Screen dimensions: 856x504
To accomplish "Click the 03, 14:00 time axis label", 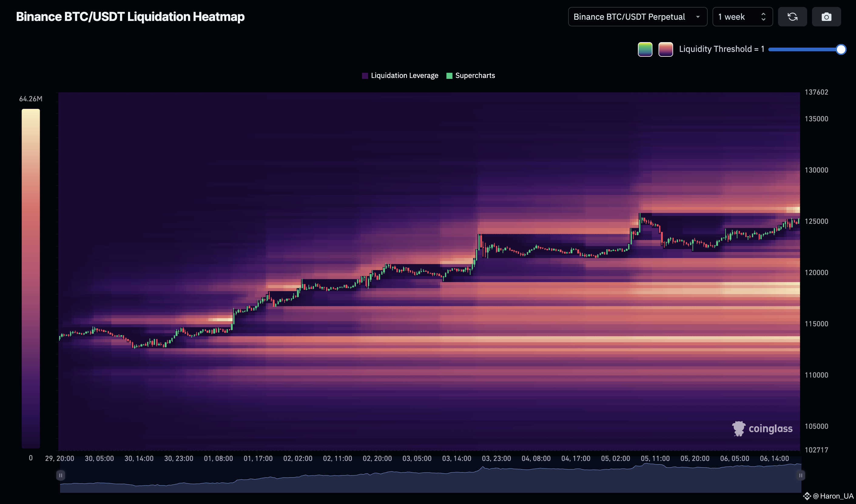I will point(457,459).
